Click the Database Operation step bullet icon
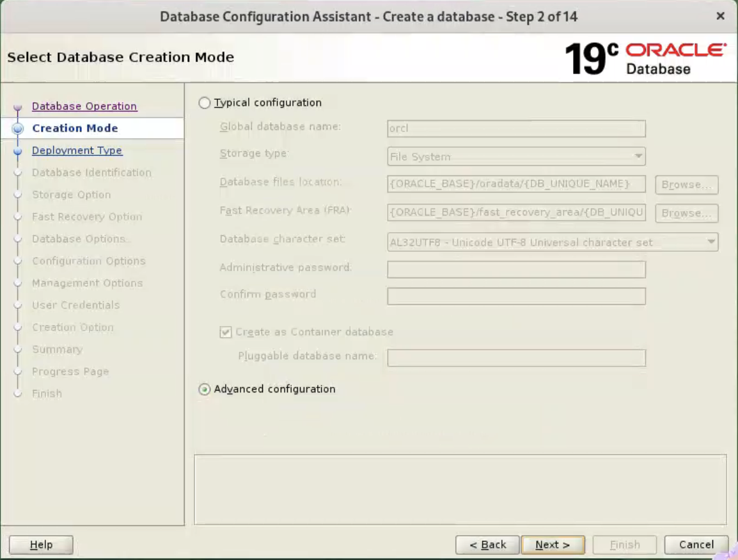This screenshot has height=560, width=738. coord(18,107)
